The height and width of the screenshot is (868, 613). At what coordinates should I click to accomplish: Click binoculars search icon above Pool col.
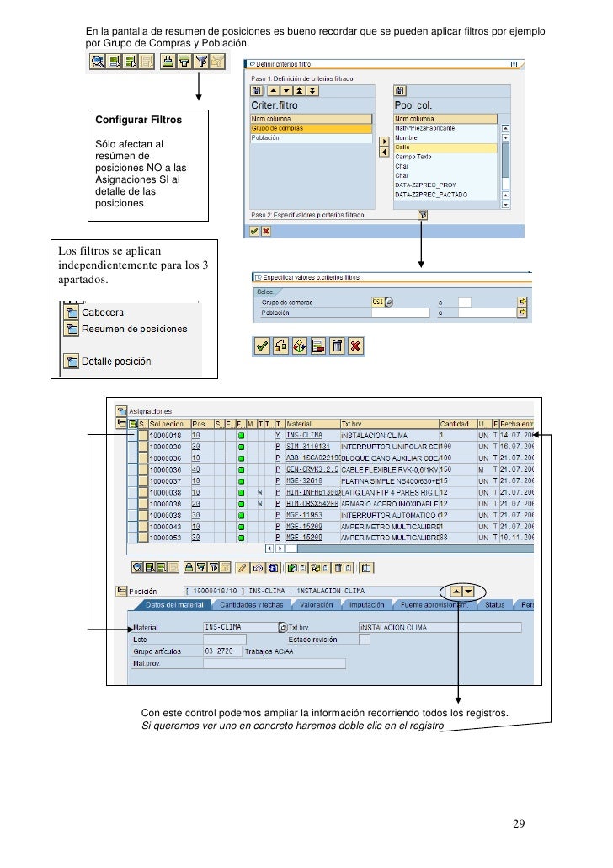pos(400,91)
